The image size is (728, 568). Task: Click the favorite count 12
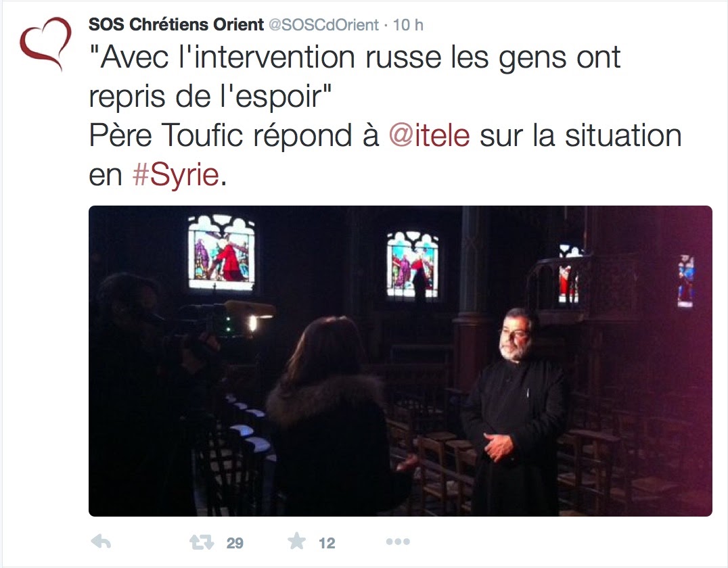[327, 543]
